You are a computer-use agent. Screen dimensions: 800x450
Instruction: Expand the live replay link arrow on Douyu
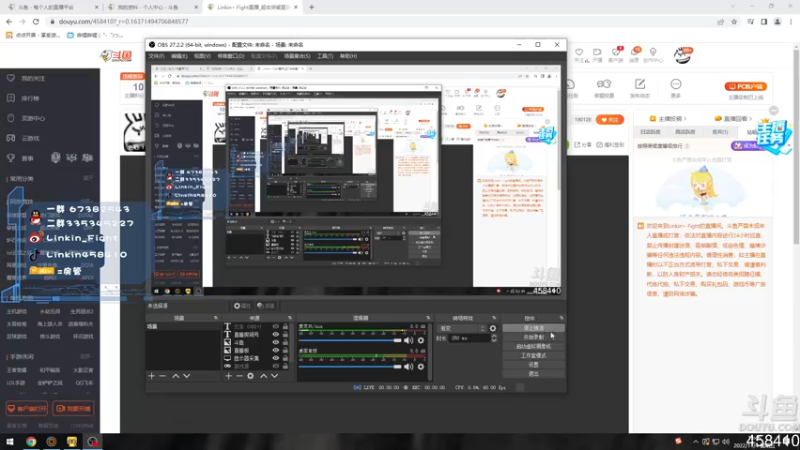click(x=751, y=119)
